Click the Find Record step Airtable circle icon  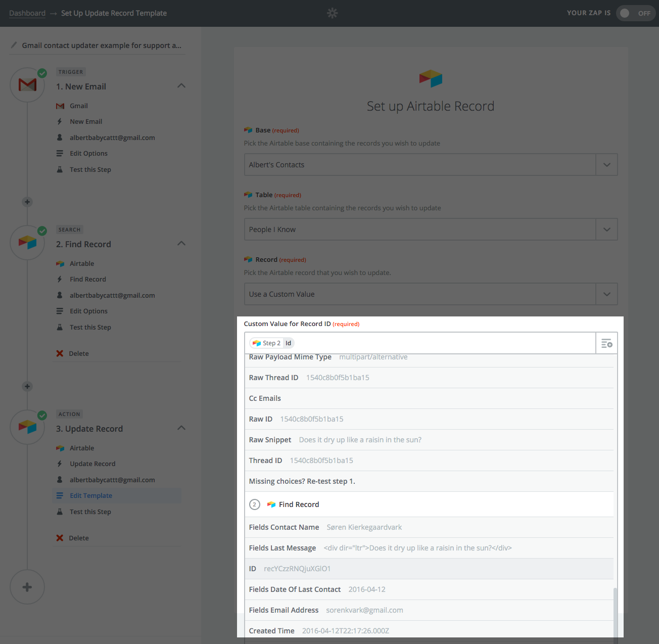(x=27, y=243)
